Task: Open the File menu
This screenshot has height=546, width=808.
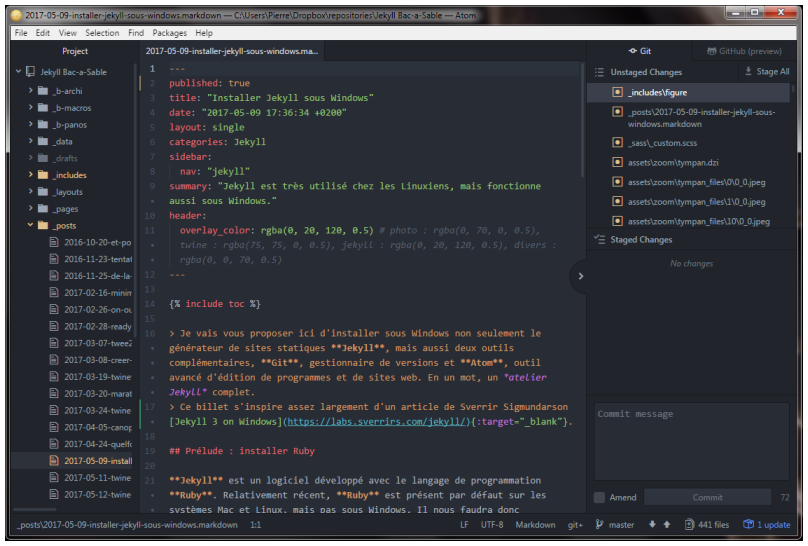Action: [x=21, y=32]
